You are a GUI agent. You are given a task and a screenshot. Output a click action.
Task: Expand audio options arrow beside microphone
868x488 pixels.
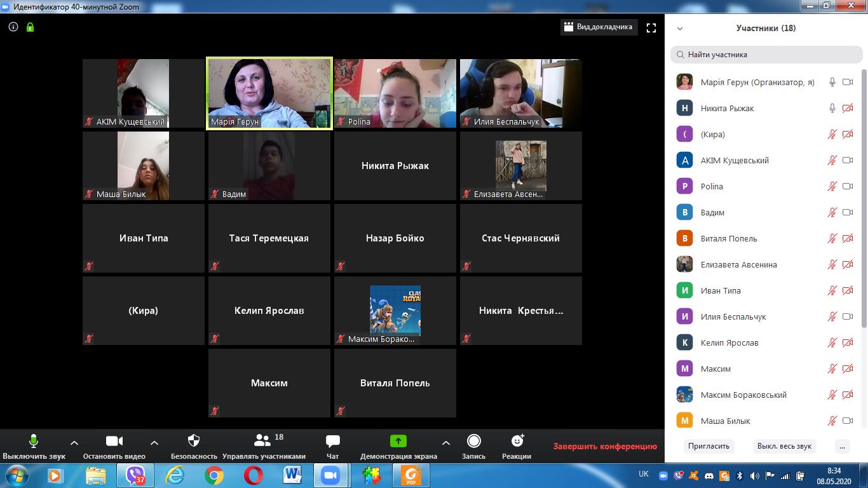tap(74, 443)
